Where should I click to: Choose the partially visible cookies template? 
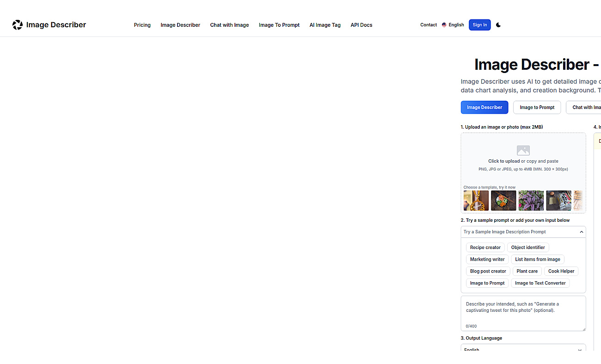tap(578, 200)
